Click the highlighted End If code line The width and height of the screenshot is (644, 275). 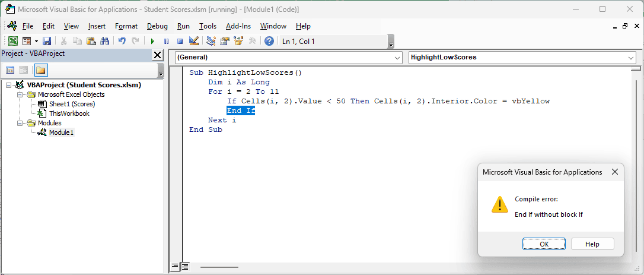click(241, 110)
